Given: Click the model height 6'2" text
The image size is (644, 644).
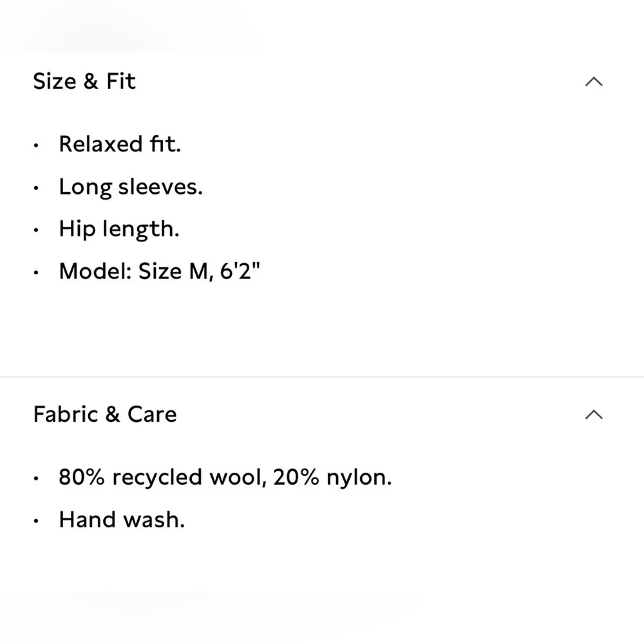Looking at the screenshot, I should pos(240,271).
